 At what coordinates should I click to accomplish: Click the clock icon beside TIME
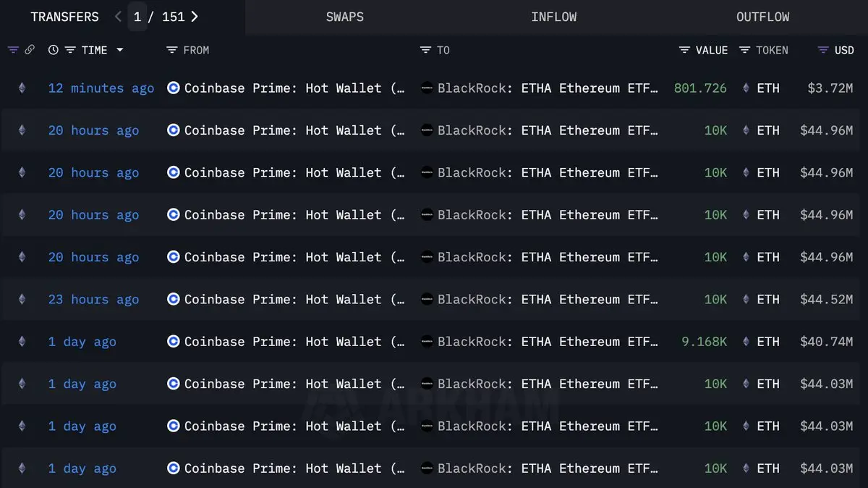coord(54,50)
